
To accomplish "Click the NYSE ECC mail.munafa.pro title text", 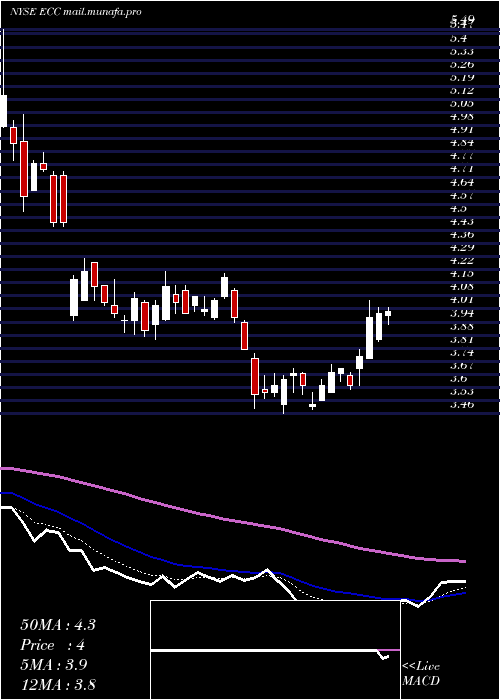I will pyautogui.click(x=75, y=12).
